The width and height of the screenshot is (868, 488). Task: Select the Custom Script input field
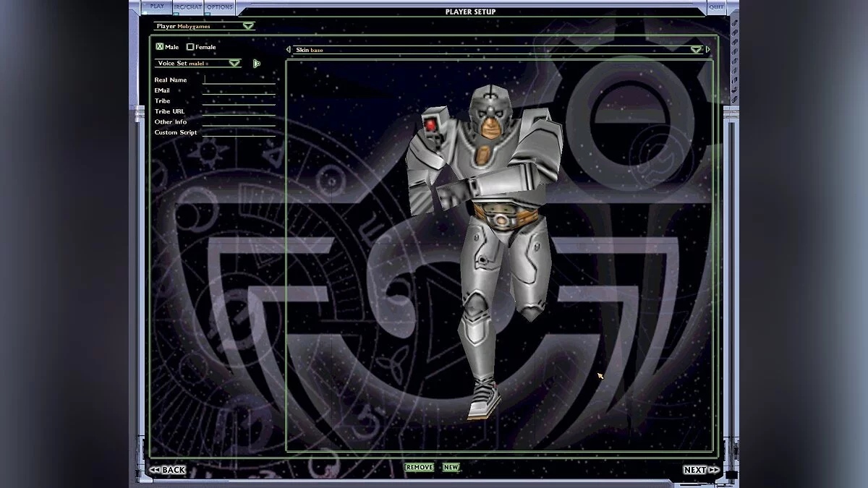point(239,132)
